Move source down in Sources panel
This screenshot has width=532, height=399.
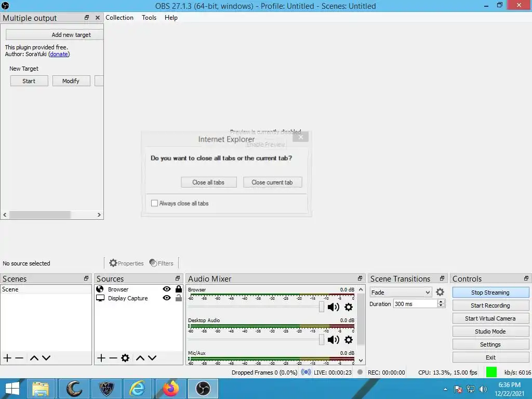[x=152, y=358]
